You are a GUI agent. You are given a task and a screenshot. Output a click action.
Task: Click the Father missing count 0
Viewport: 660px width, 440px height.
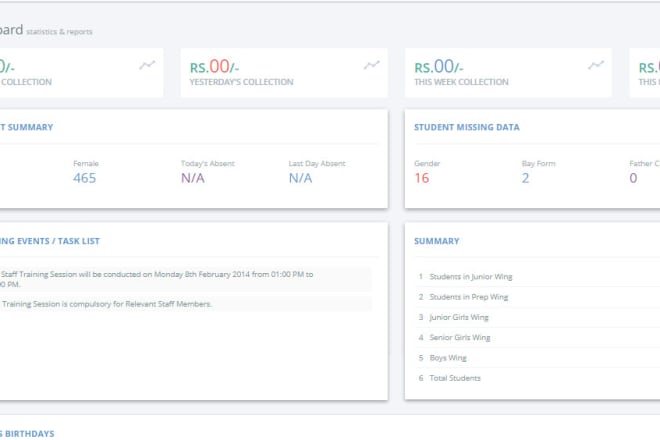click(x=633, y=178)
